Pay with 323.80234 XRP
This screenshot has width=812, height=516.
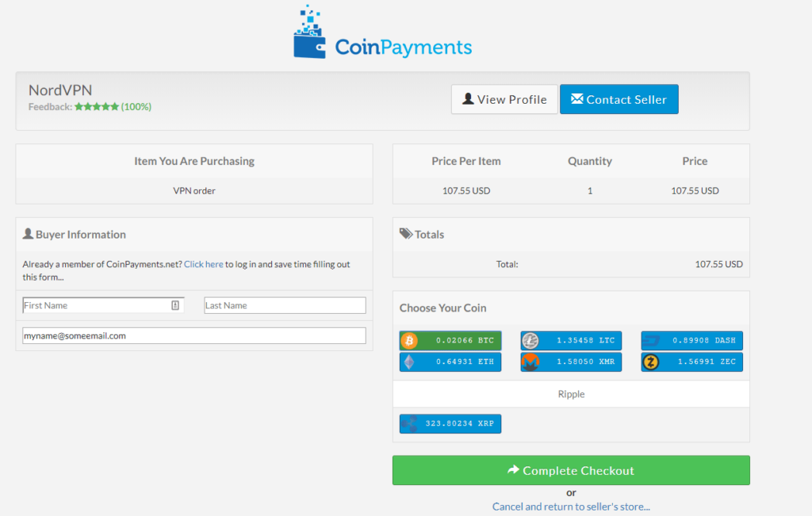[450, 423]
